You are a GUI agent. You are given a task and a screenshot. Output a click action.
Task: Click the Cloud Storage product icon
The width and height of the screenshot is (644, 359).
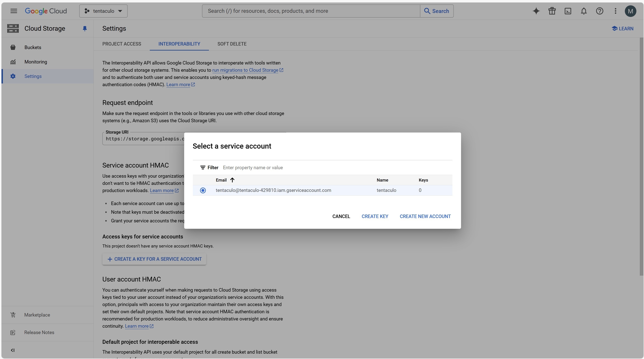coord(13,28)
